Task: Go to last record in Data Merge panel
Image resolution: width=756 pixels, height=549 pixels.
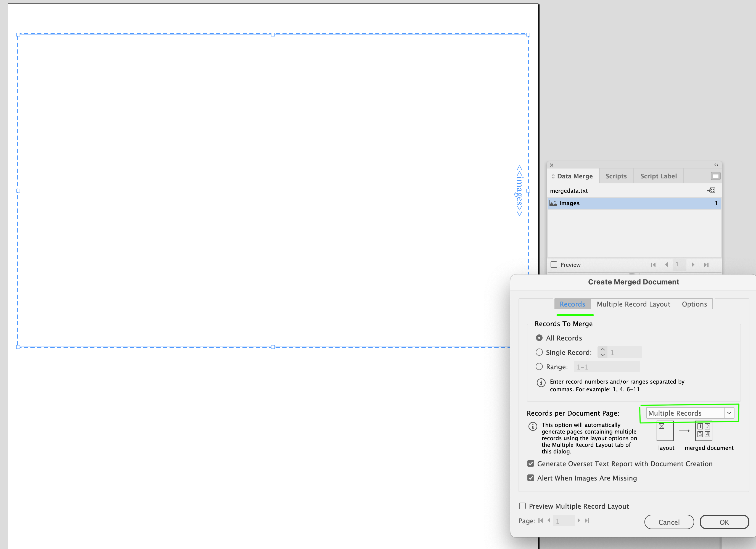Action: [706, 264]
